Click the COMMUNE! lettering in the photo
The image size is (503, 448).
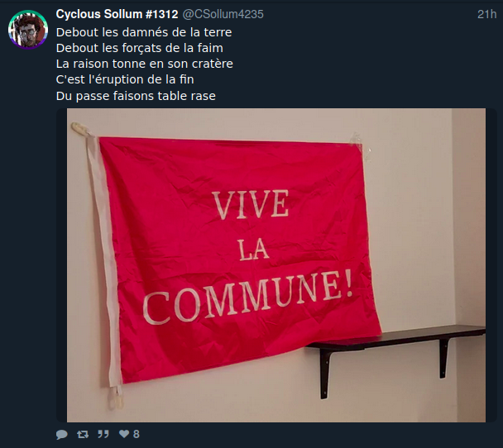pos(247,297)
